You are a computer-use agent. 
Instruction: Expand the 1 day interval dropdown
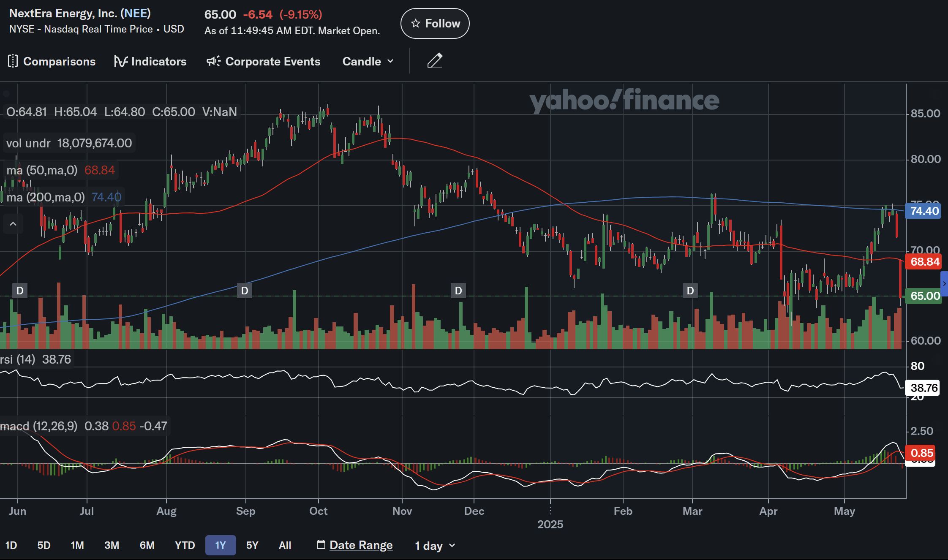click(435, 546)
